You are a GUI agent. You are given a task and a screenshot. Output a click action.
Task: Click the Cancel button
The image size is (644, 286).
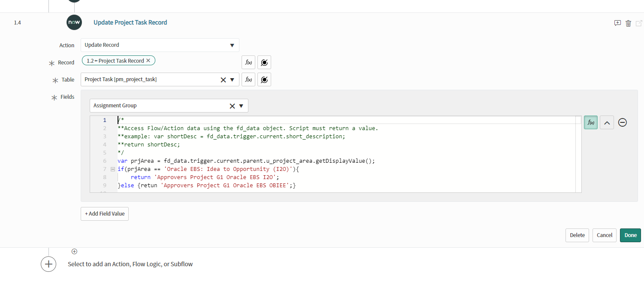coord(605,235)
